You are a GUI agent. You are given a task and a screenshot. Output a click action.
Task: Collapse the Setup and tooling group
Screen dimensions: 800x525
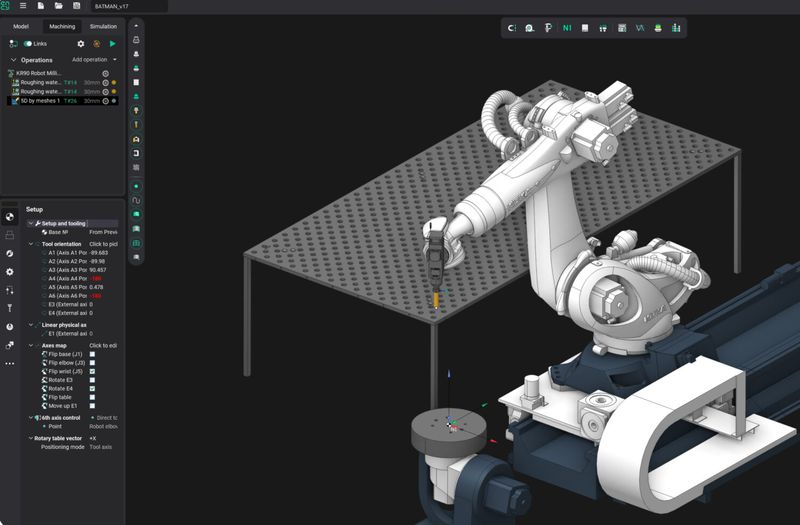(x=31, y=223)
